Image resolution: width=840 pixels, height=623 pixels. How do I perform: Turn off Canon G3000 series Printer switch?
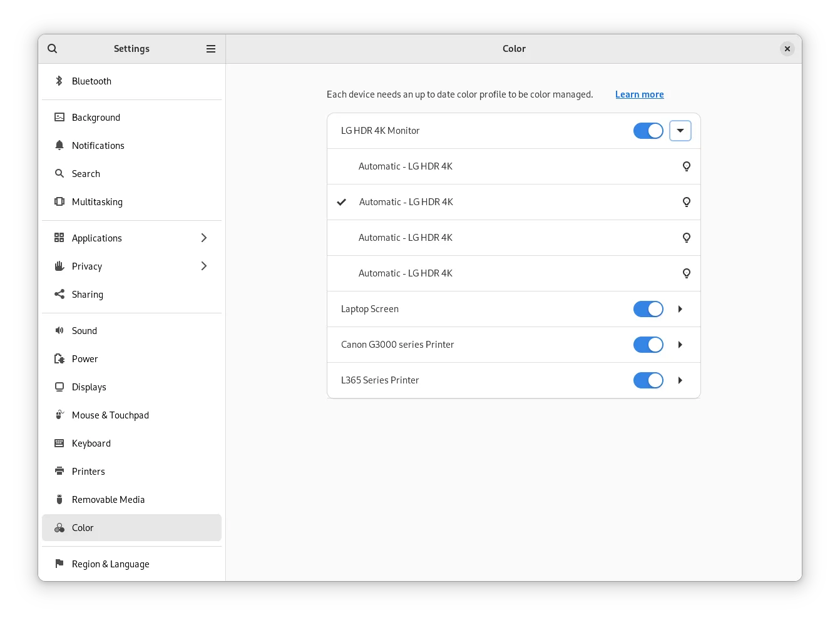coord(648,345)
